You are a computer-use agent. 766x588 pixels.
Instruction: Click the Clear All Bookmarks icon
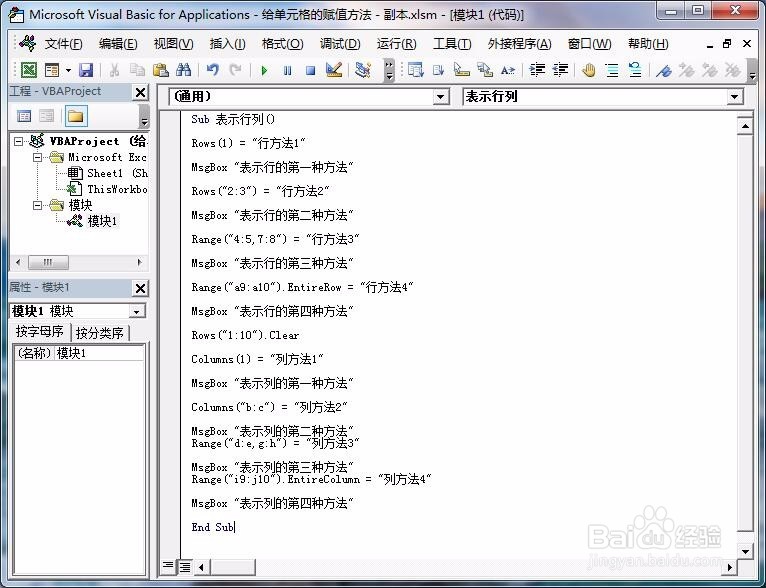732,70
